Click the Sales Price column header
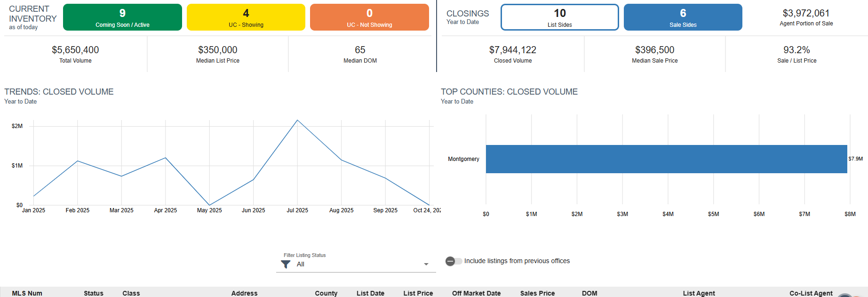 (x=537, y=293)
